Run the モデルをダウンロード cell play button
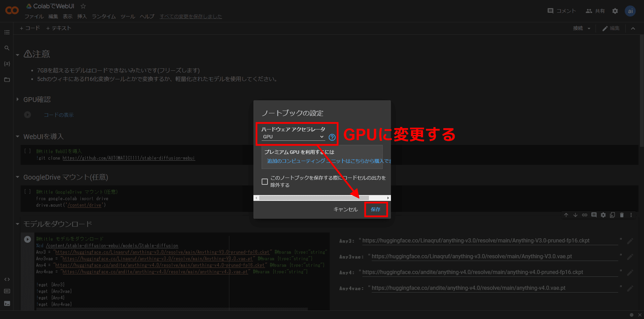Viewport: 644px width, 319px height. (x=28, y=239)
